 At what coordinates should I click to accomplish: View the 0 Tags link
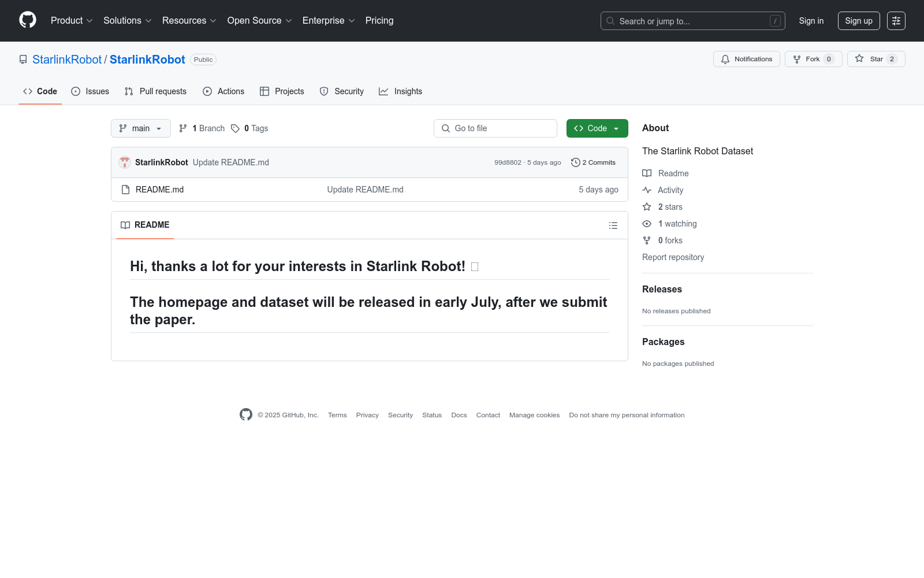pos(249,128)
